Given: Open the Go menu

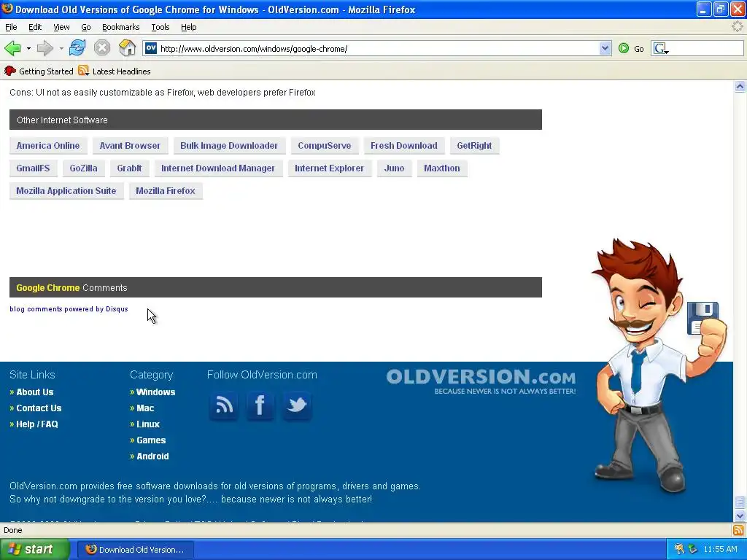Looking at the screenshot, I should click(86, 27).
